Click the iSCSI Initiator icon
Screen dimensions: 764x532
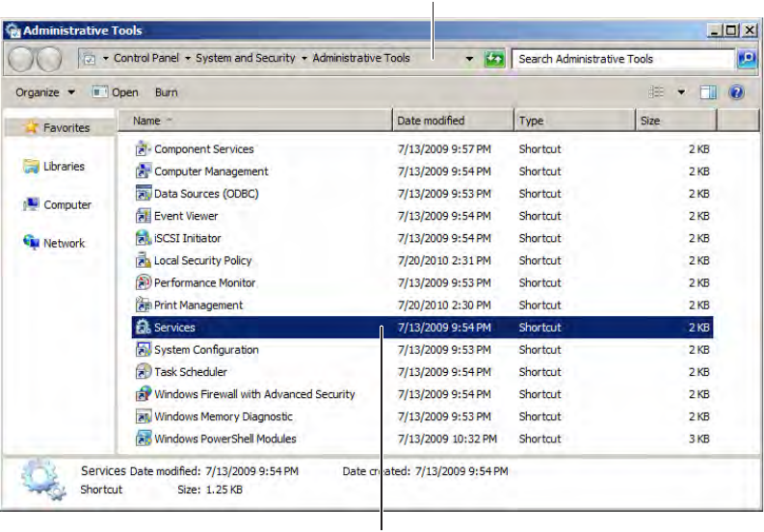(144, 238)
